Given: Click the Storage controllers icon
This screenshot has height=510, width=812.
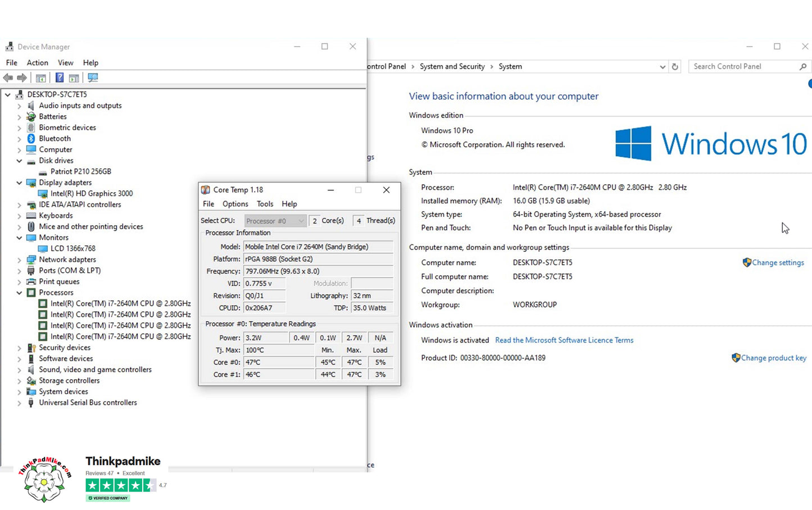Looking at the screenshot, I should click(31, 381).
